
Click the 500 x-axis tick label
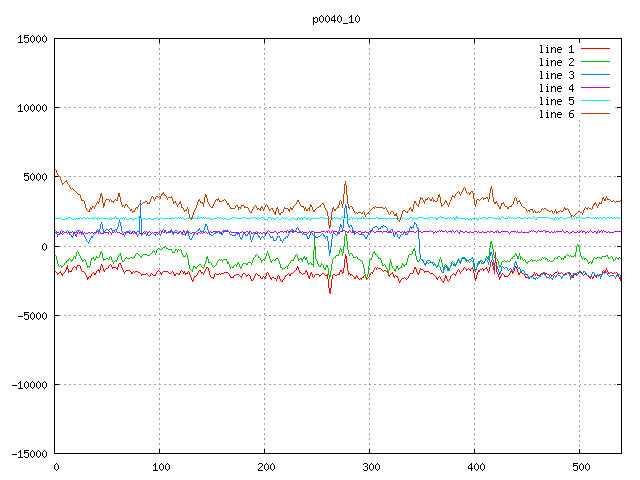pos(579,467)
